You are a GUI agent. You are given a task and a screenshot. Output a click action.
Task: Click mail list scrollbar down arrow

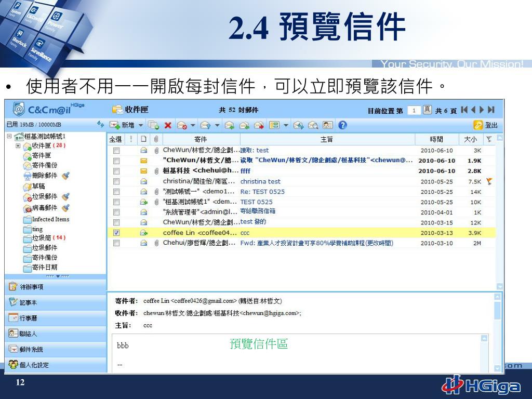point(499,286)
